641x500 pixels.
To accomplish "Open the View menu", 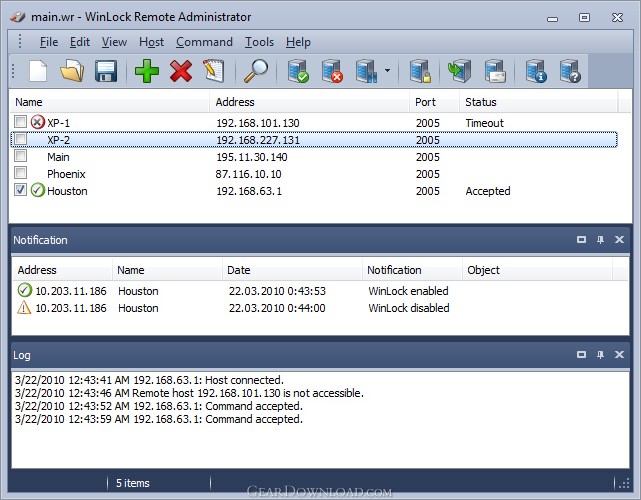I will pos(114,42).
